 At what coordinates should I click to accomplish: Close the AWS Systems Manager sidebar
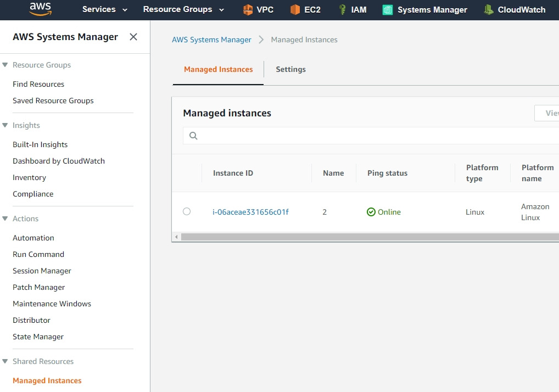133,37
